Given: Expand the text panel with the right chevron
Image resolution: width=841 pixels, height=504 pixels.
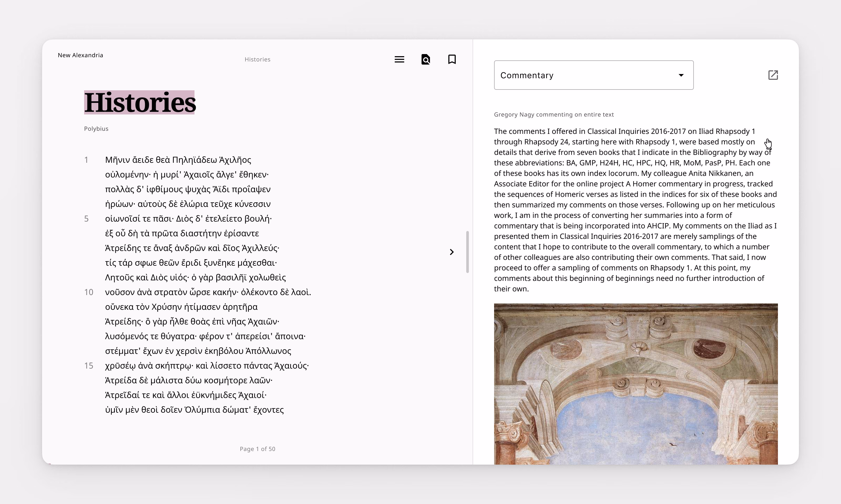Looking at the screenshot, I should tap(452, 252).
